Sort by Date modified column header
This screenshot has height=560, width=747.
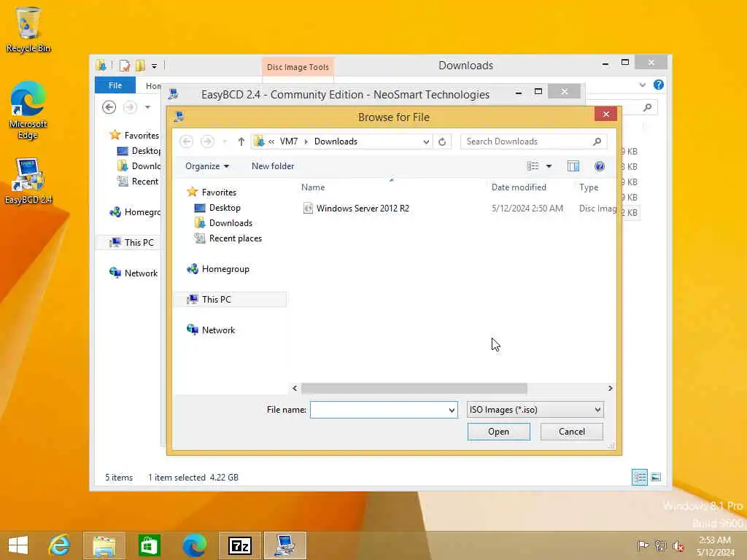pyautogui.click(x=519, y=187)
